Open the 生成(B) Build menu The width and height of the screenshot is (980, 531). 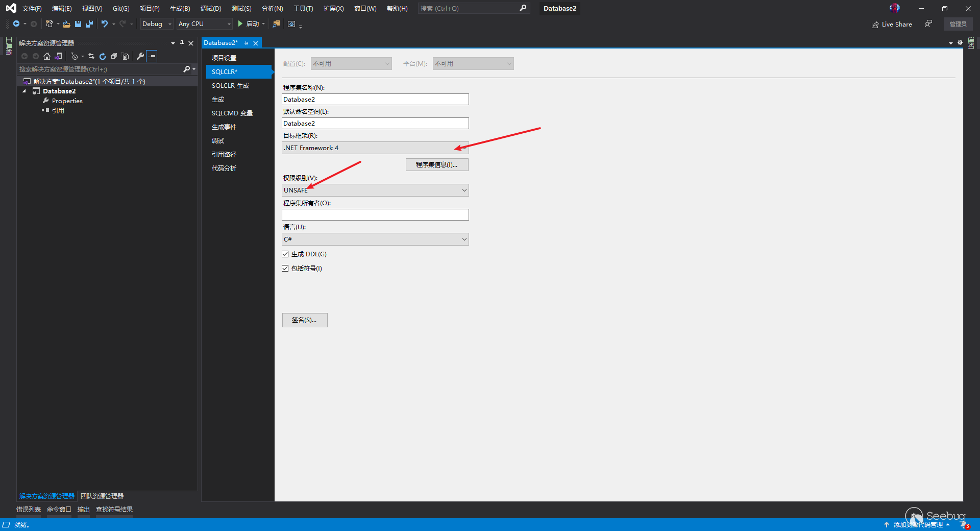(x=180, y=9)
